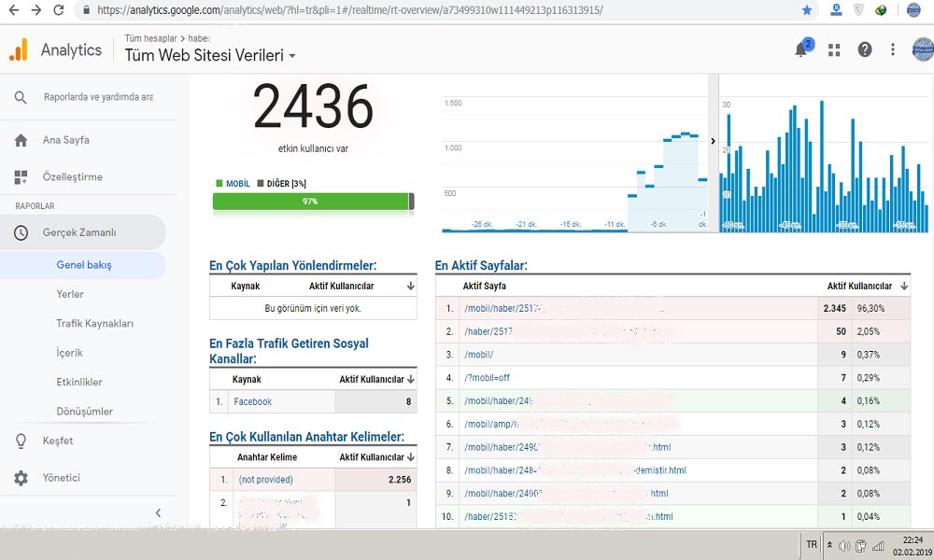Image resolution: width=934 pixels, height=560 pixels.
Task: Show hidden tray icons with the chevron
Action: pos(829,545)
